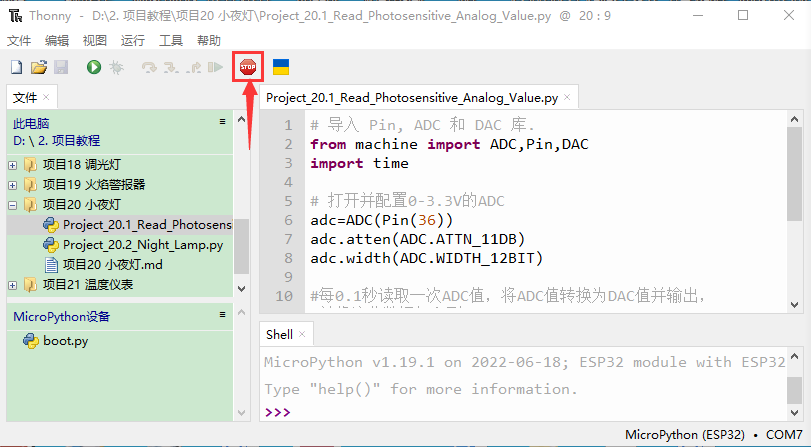
Task: Select boot.py on the MicroPython device
Action: [65, 340]
